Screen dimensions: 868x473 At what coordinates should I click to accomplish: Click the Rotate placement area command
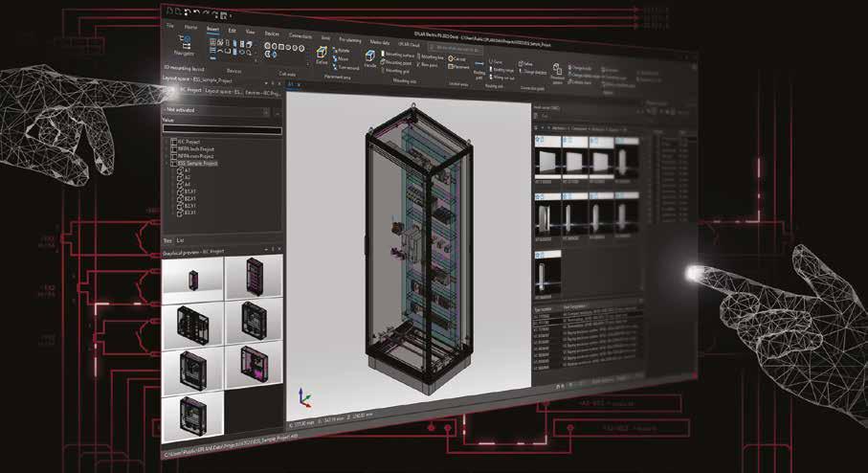pos(342,51)
